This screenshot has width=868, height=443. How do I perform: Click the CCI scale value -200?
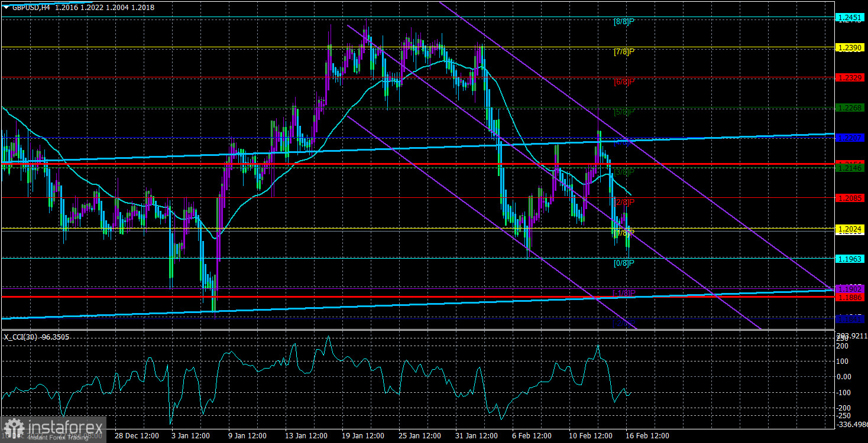coord(844,408)
